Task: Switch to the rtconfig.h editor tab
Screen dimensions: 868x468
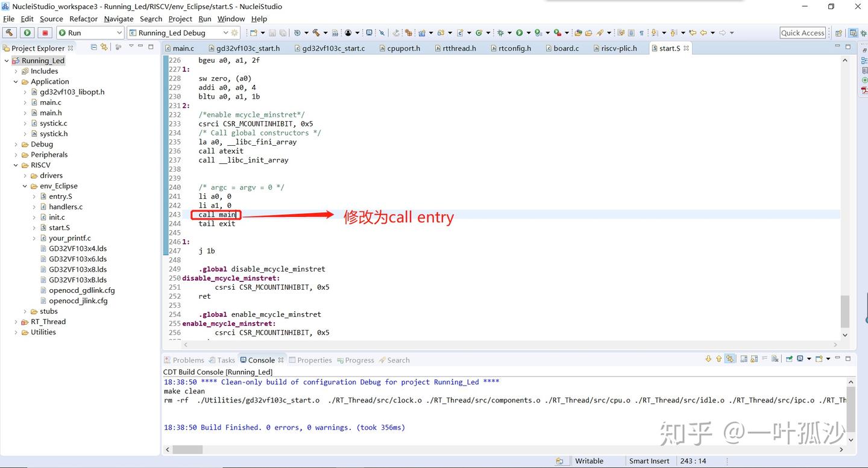Action: [511, 48]
